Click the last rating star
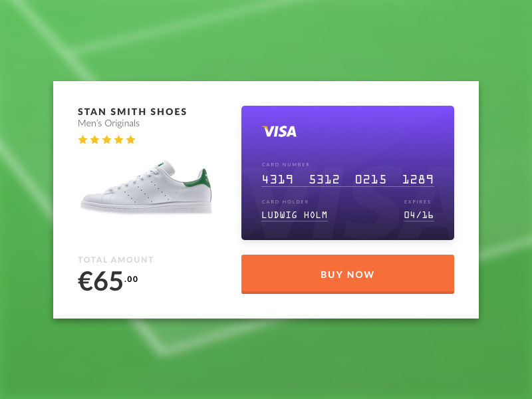This screenshot has height=399, width=532. (x=129, y=140)
